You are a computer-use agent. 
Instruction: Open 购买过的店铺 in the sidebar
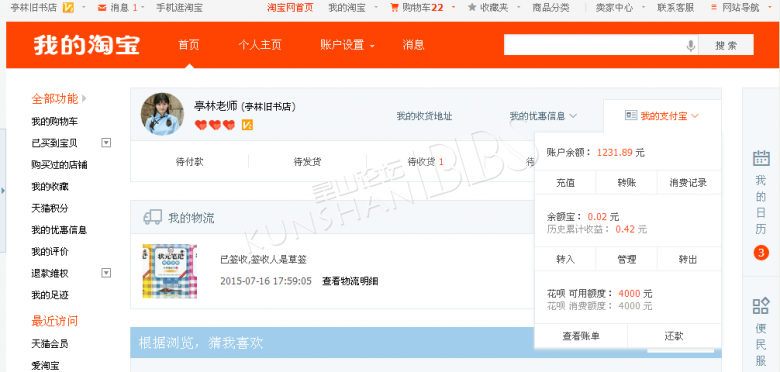59,165
